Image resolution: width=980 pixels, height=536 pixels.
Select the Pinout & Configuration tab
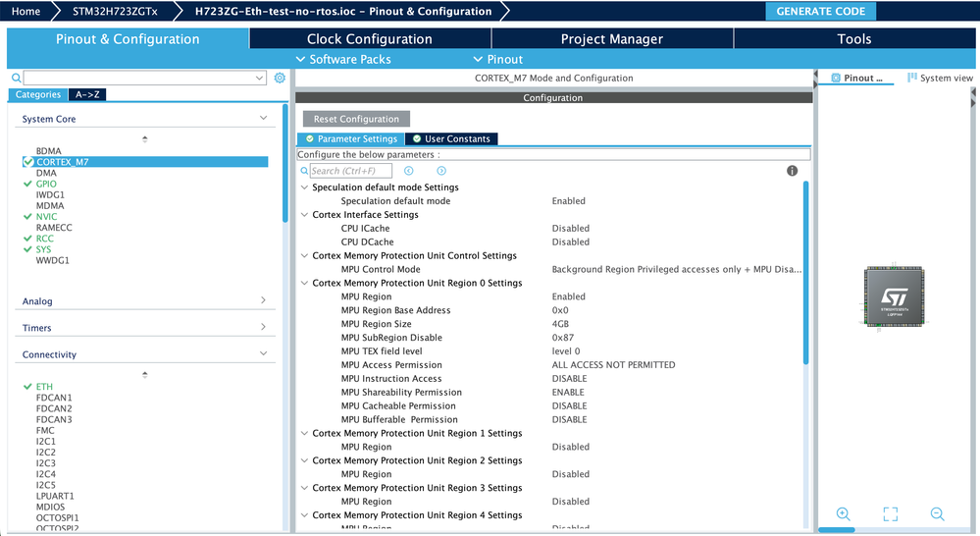(x=128, y=39)
